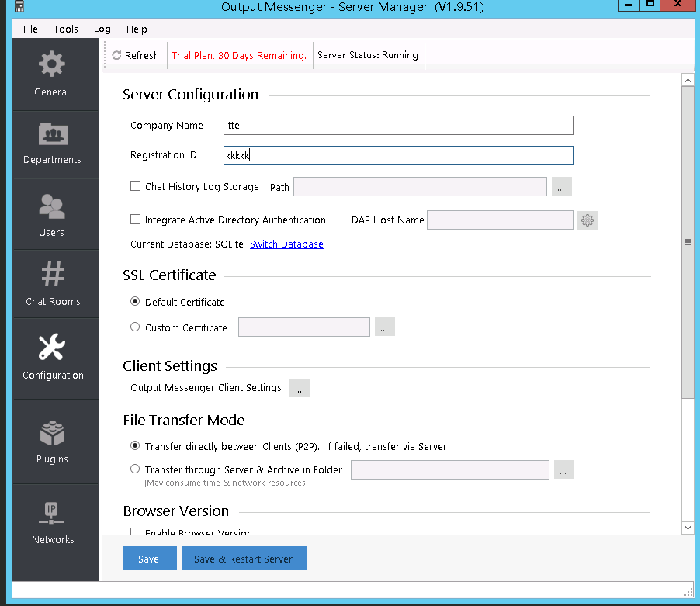Browse for custom certificate file
The width and height of the screenshot is (700, 606).
point(384,327)
